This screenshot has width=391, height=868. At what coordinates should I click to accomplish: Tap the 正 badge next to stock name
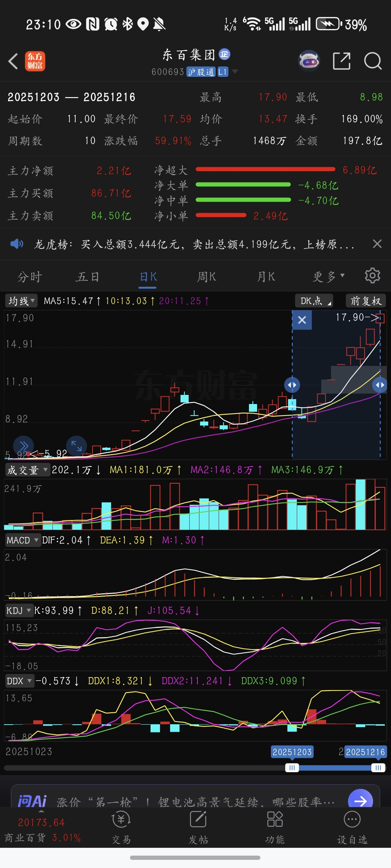(x=224, y=54)
